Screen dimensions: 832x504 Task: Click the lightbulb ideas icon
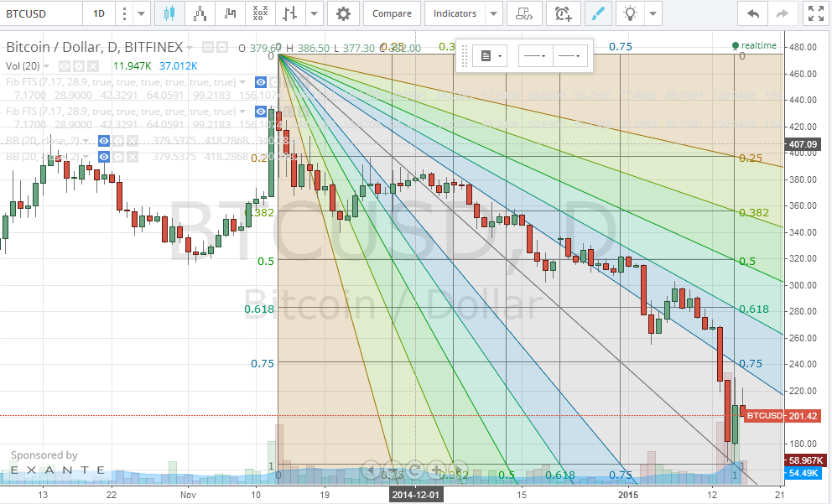coord(630,13)
